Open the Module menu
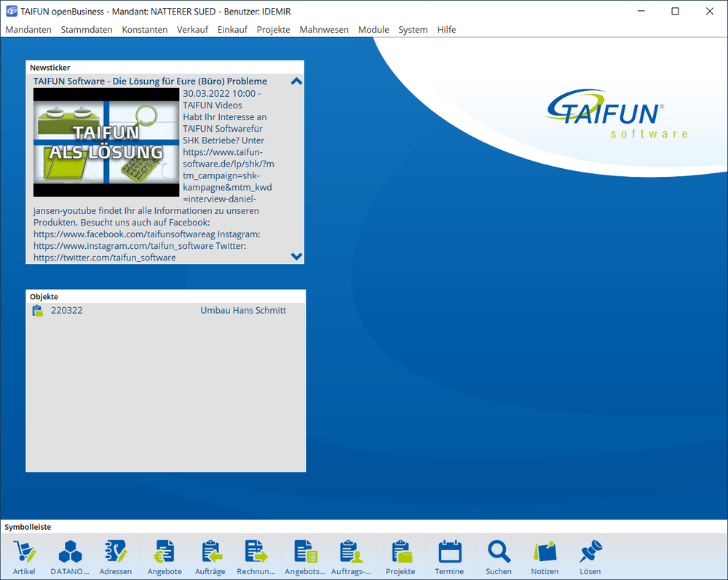728x580 pixels. 373,30
